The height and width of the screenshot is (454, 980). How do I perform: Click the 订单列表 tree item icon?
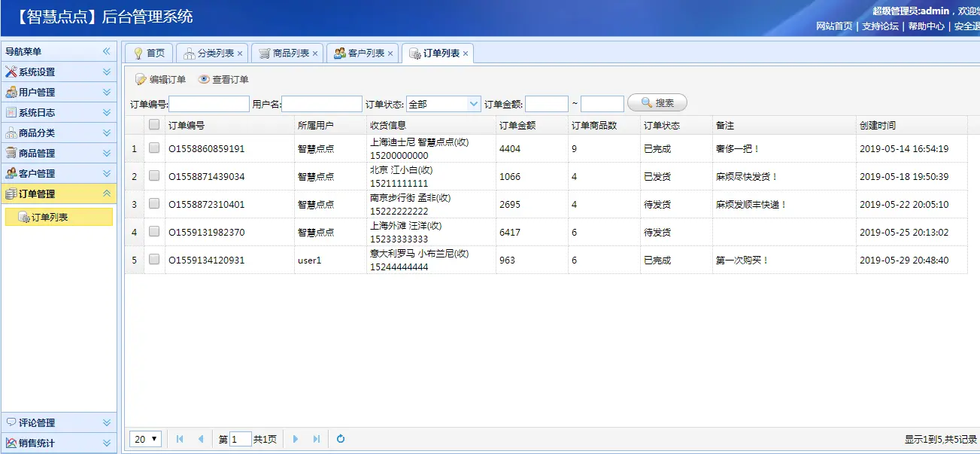tap(24, 218)
